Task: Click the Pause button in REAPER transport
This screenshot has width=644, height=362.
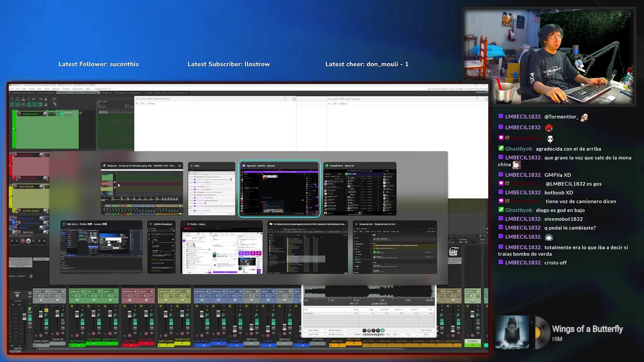Action: (44, 241)
